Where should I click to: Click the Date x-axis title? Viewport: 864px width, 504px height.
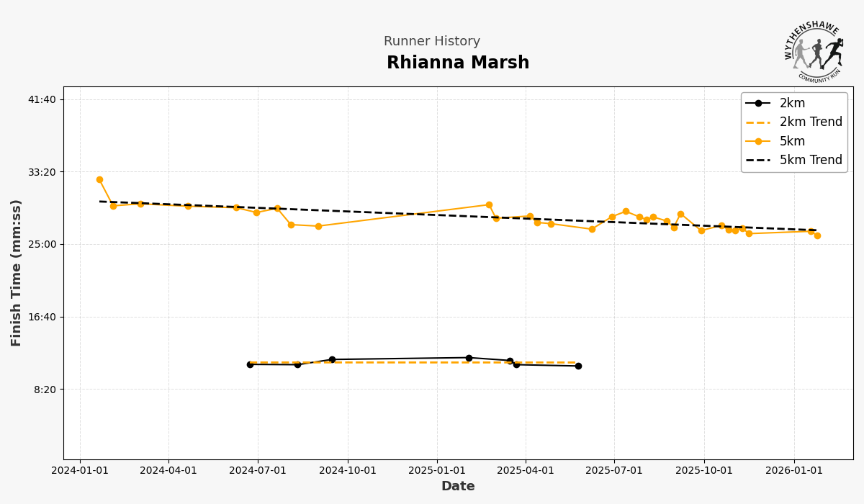pyautogui.click(x=458, y=487)
